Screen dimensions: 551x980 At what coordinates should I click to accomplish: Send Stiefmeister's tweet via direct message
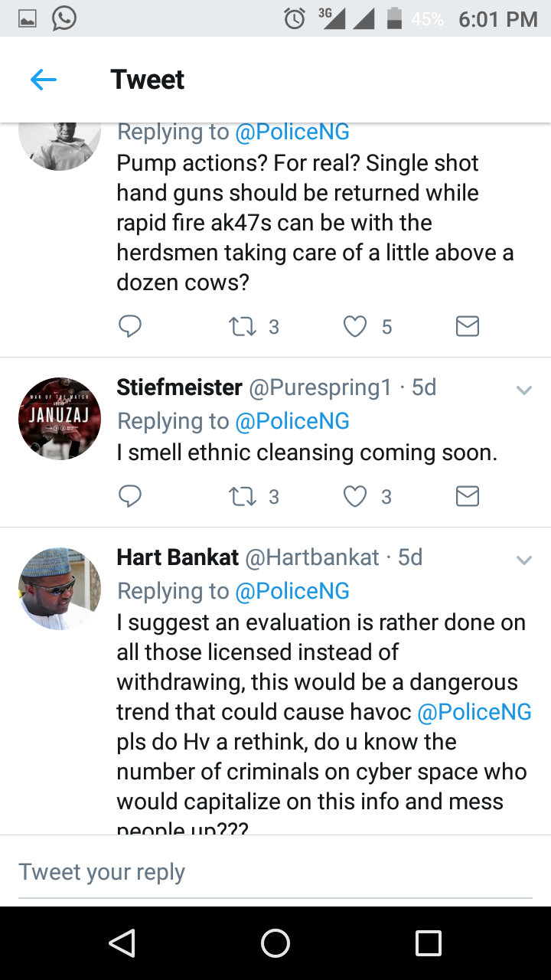[467, 497]
